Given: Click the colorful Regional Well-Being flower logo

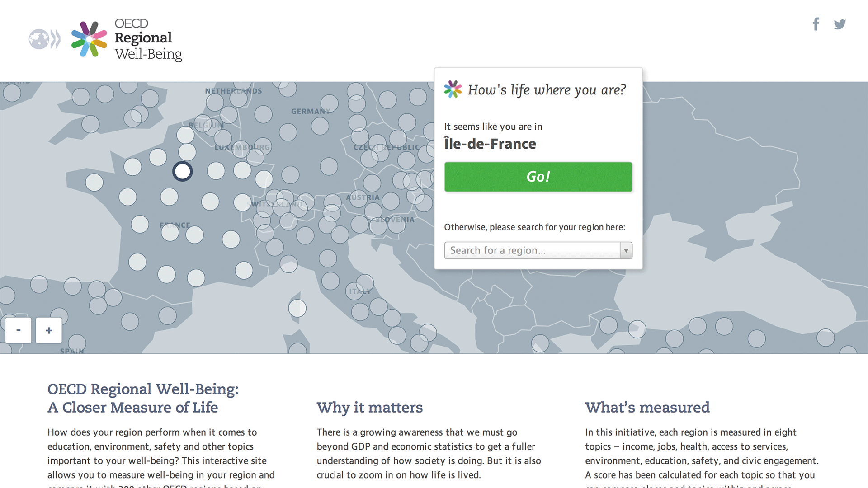Looking at the screenshot, I should [x=89, y=39].
